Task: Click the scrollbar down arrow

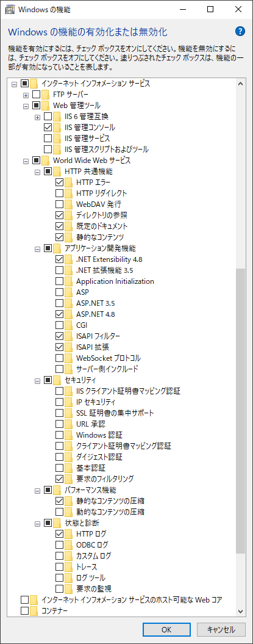Action: point(241,611)
